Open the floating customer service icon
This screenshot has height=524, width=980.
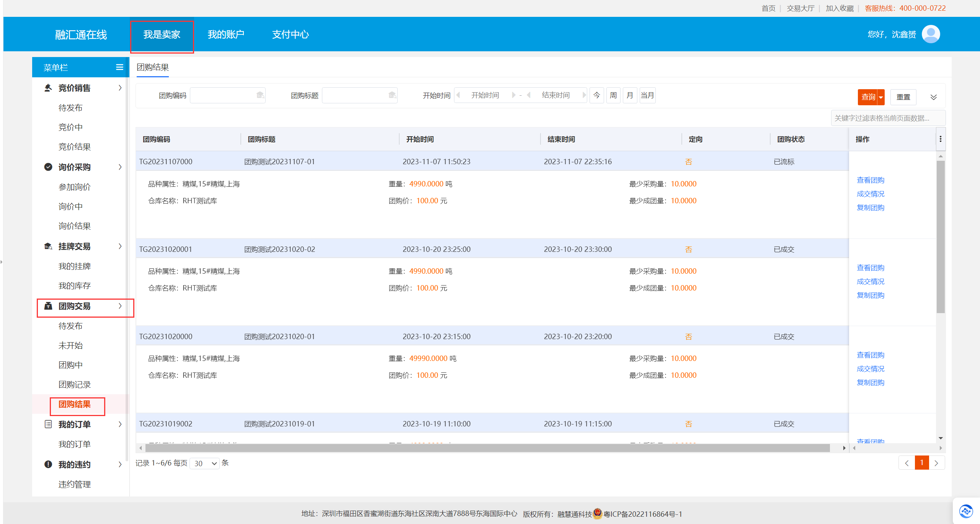coord(966,511)
